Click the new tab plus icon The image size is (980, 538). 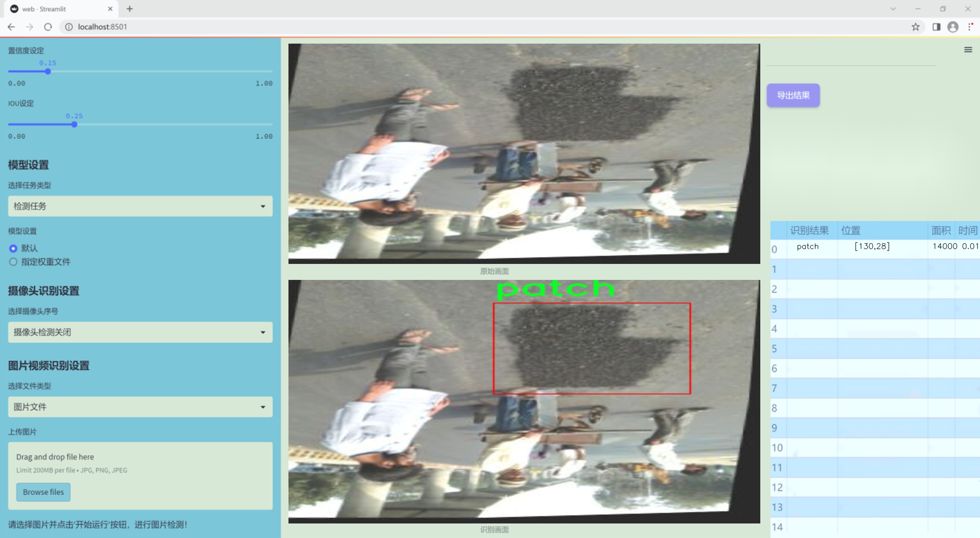tap(130, 9)
